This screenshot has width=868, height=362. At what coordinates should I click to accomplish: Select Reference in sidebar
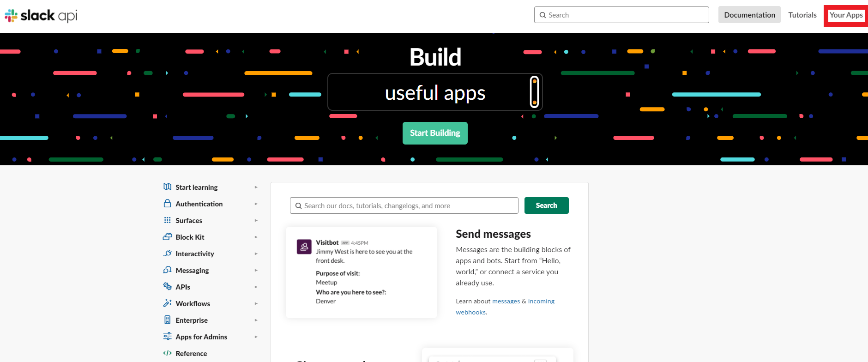(191, 353)
